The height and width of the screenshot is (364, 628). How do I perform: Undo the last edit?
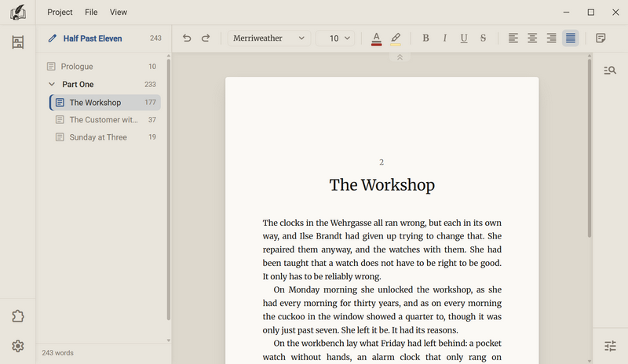click(x=187, y=38)
